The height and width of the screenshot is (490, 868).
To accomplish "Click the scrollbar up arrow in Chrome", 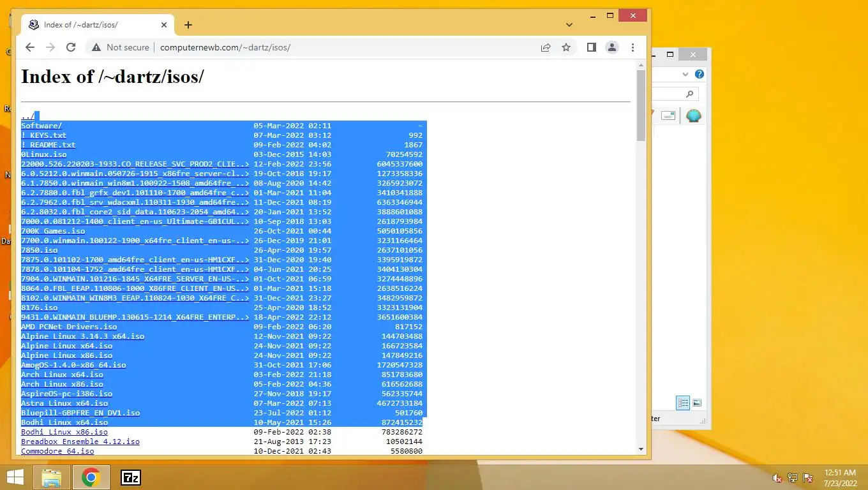I will (641, 64).
